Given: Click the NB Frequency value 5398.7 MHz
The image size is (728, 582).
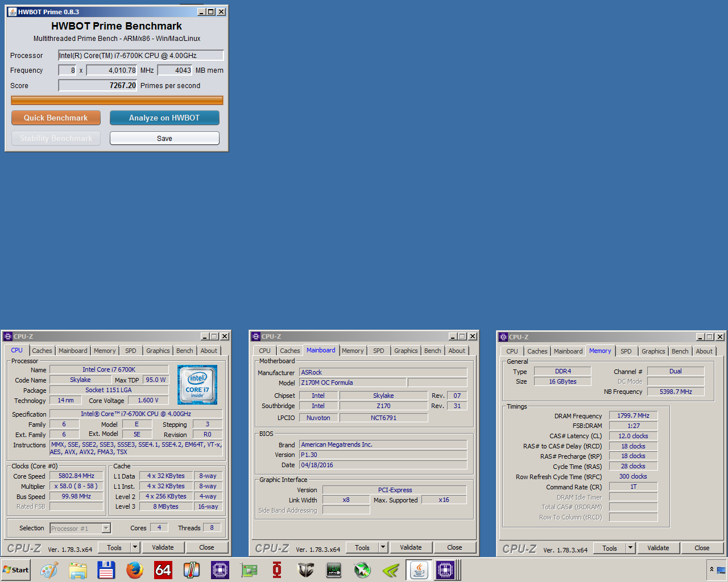Looking at the screenshot, I should pos(676,392).
